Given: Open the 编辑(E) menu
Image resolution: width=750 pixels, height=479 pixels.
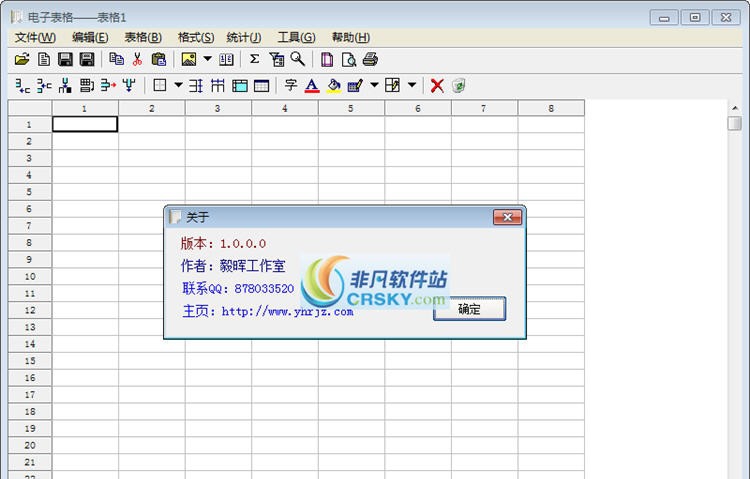Looking at the screenshot, I should (x=90, y=37).
